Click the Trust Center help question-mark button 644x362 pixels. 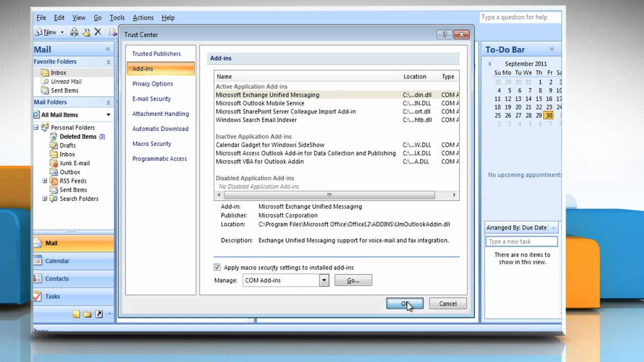point(444,35)
